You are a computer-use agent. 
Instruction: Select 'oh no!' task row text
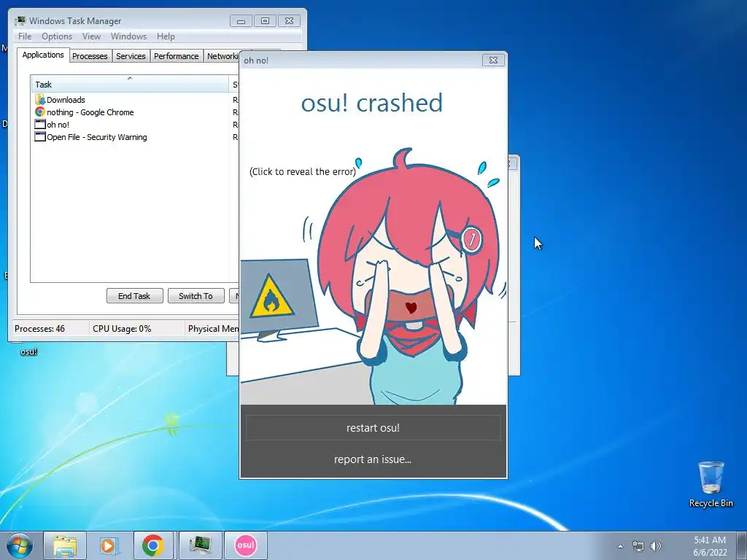tap(58, 124)
